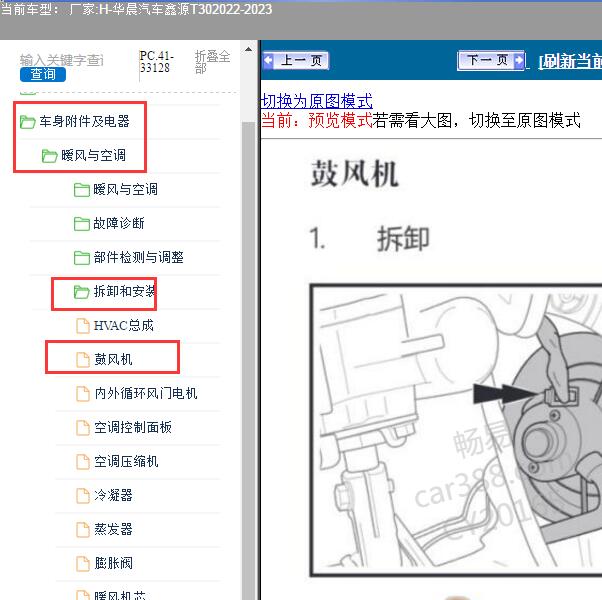Click the 当前车型 vehicle model title text
602x600 pixels.
pos(136,9)
